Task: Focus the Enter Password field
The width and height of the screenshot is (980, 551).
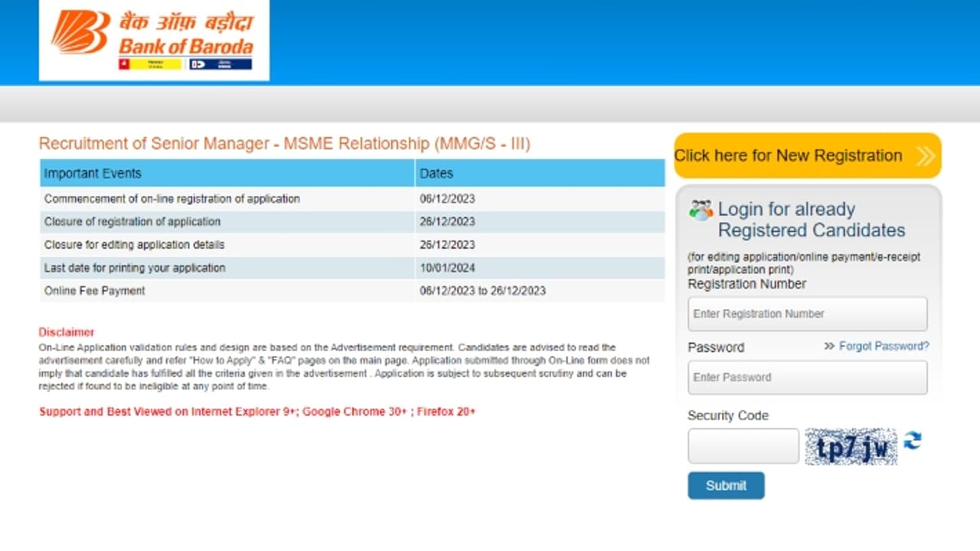Action: (807, 377)
